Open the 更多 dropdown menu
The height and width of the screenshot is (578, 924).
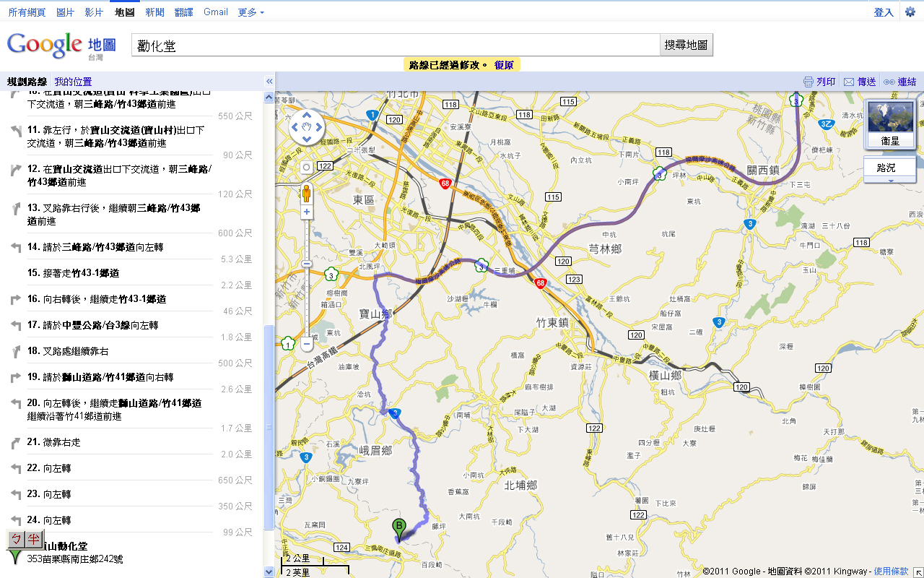250,12
